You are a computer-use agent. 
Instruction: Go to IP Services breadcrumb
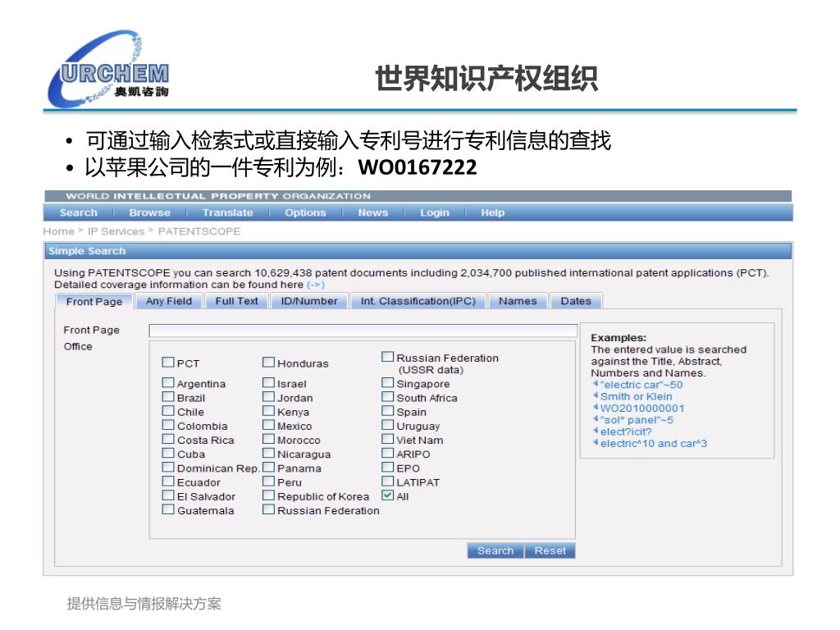pyautogui.click(x=116, y=231)
